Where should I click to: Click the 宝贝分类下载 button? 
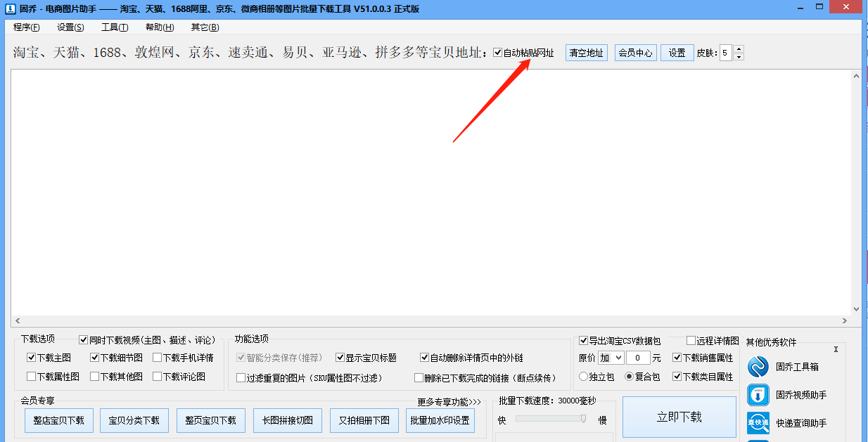(134, 420)
